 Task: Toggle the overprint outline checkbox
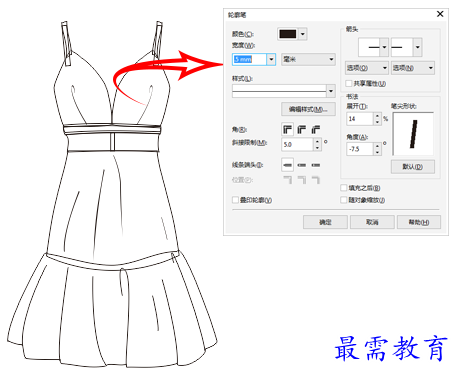click(x=235, y=200)
